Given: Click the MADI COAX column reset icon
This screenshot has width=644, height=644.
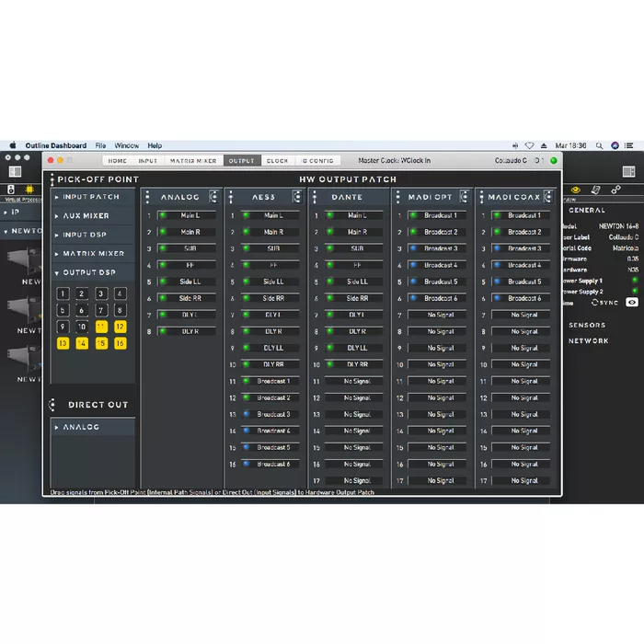Looking at the screenshot, I should pos(548,197).
